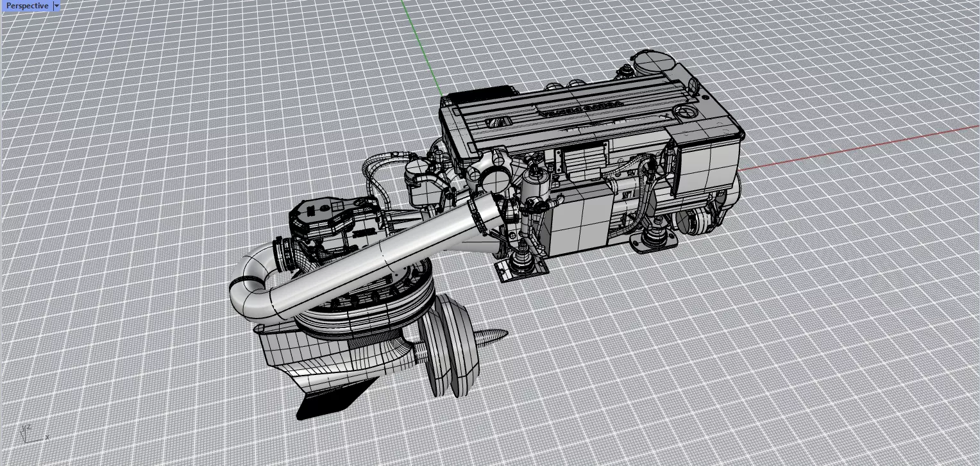Image resolution: width=980 pixels, height=466 pixels.
Task: Open the Perspective viewport dropdown arrow
Action: coord(56,6)
